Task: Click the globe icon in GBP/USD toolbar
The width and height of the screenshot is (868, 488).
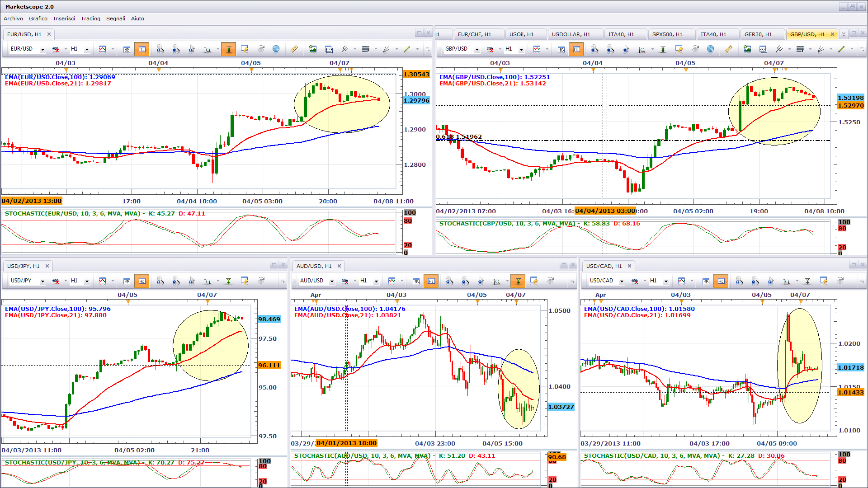Action: click(x=711, y=49)
